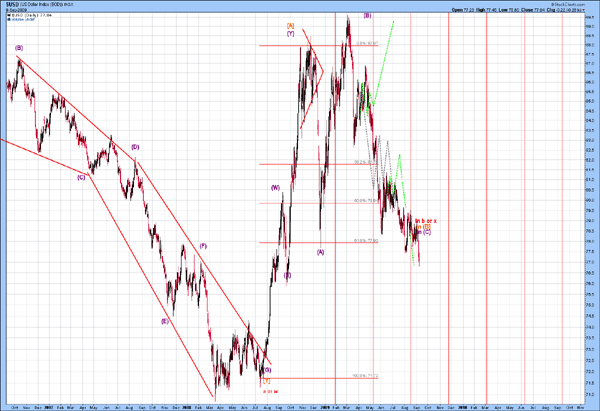This screenshot has width=600, height=411.
Task: Click the 50.0% Fibonacci level label
Action: (366, 200)
